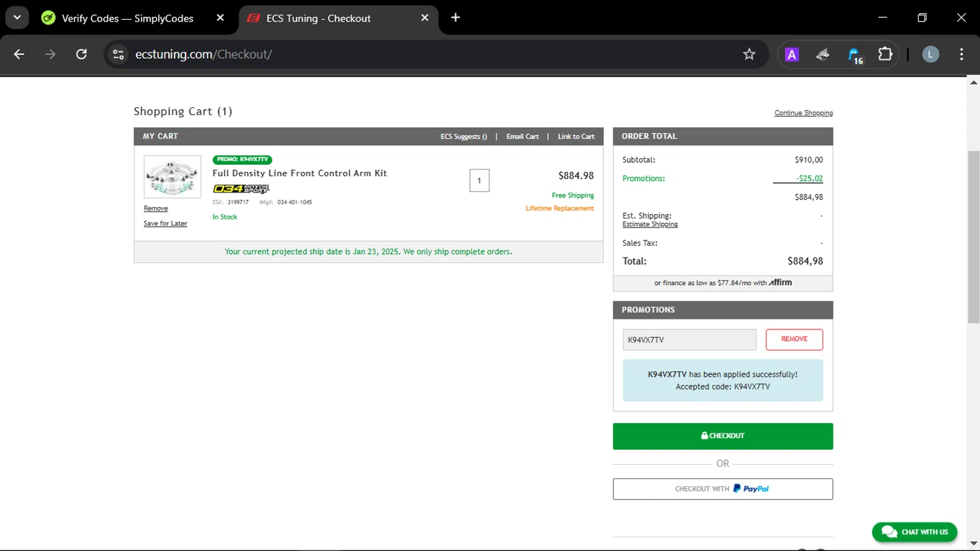Click the green Checkout button
The height and width of the screenshot is (551, 980).
pos(723,436)
